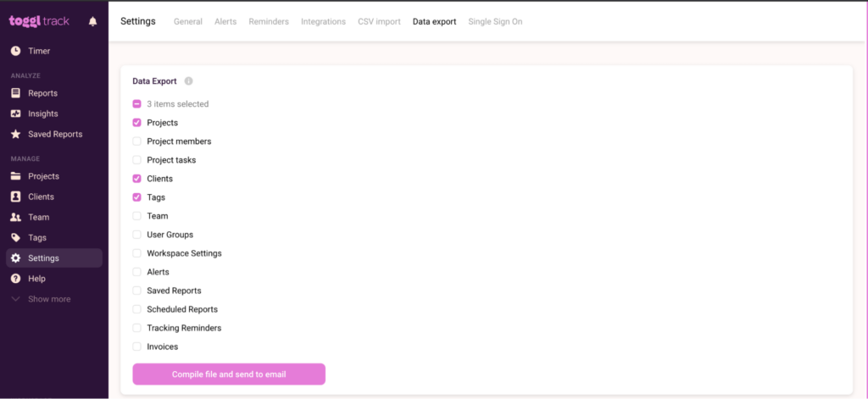This screenshot has height=399, width=868.
Task: Open the Integrations settings tab
Action: click(x=323, y=21)
